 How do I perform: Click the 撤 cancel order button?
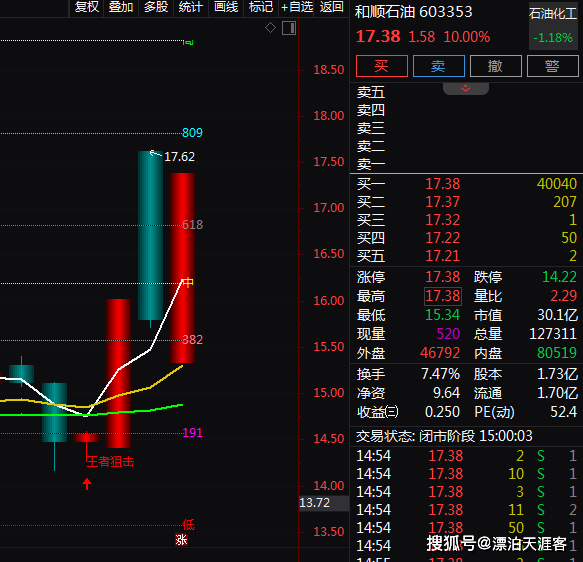[496, 66]
